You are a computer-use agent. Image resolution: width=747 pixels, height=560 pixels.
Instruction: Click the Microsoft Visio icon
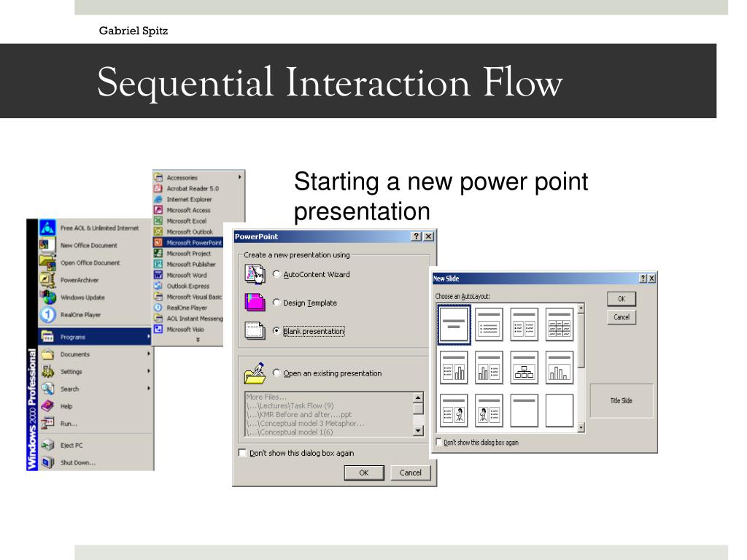[158, 329]
